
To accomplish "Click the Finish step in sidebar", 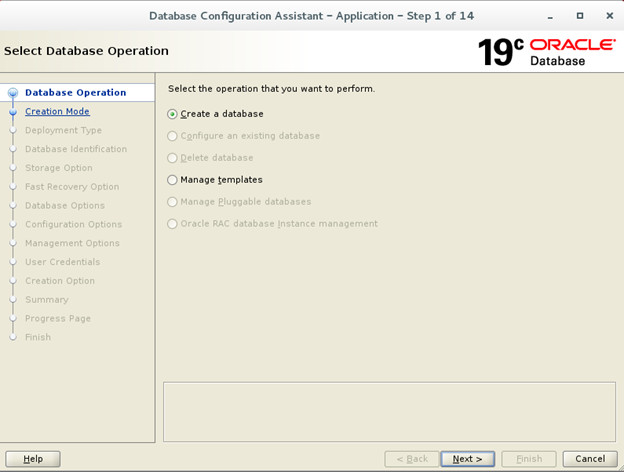I will click(38, 337).
